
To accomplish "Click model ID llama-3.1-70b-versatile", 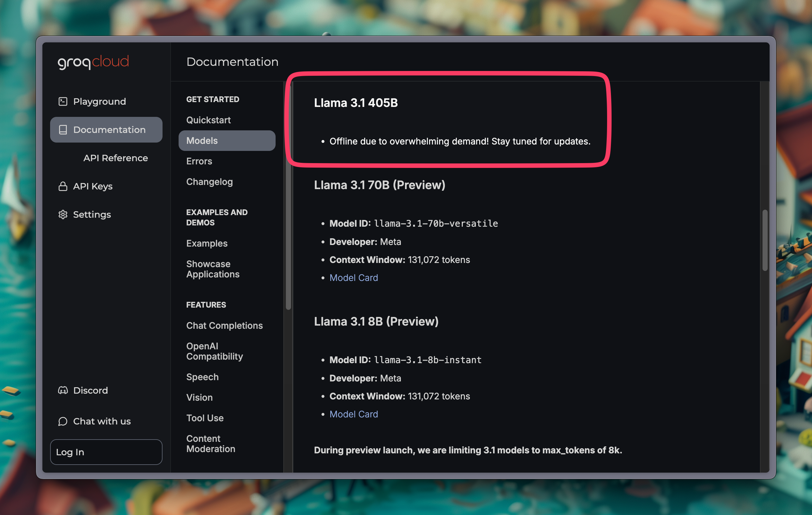I will tap(436, 223).
